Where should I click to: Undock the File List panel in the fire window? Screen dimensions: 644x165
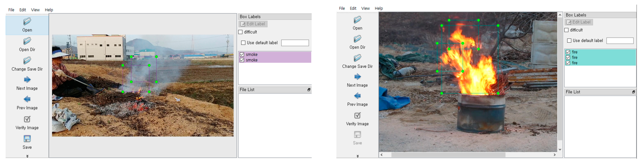tap(633, 92)
